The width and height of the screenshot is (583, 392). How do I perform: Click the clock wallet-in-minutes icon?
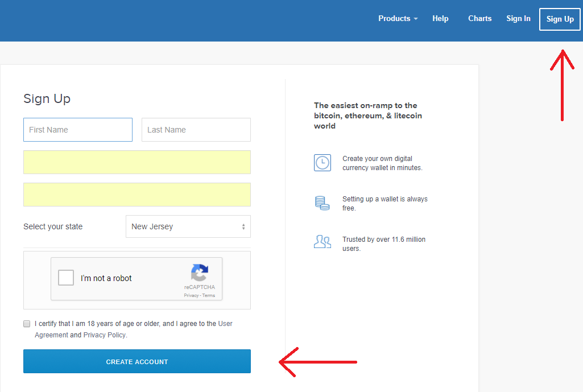pyautogui.click(x=322, y=163)
